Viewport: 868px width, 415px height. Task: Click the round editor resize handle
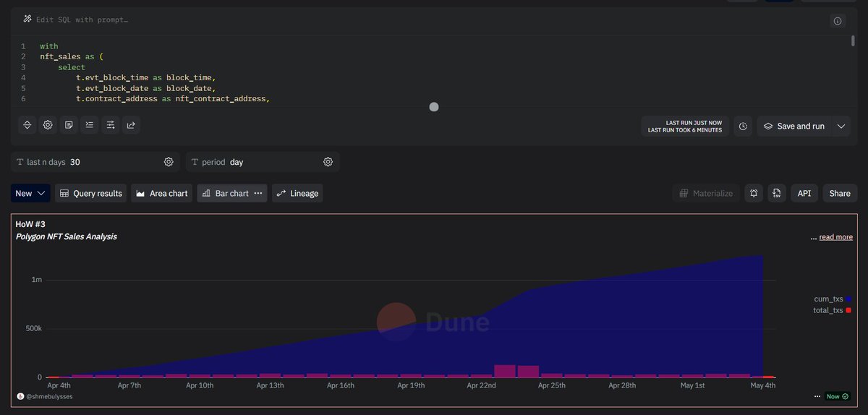434,107
